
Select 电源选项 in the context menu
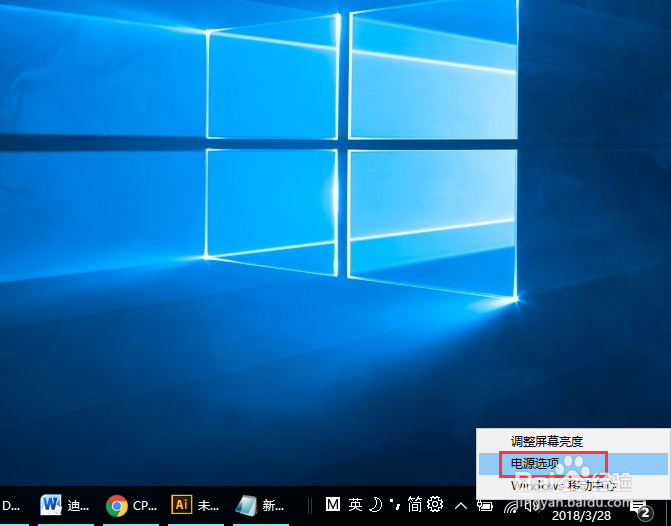point(574,464)
